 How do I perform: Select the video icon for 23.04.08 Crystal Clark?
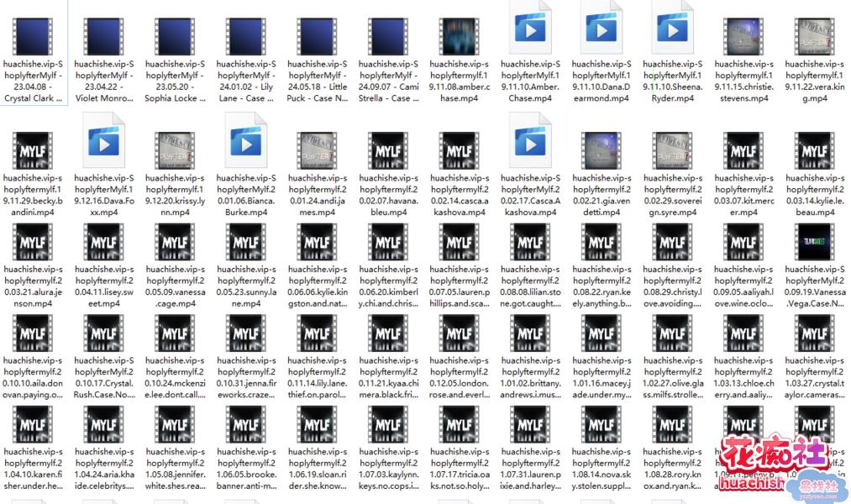33,36
